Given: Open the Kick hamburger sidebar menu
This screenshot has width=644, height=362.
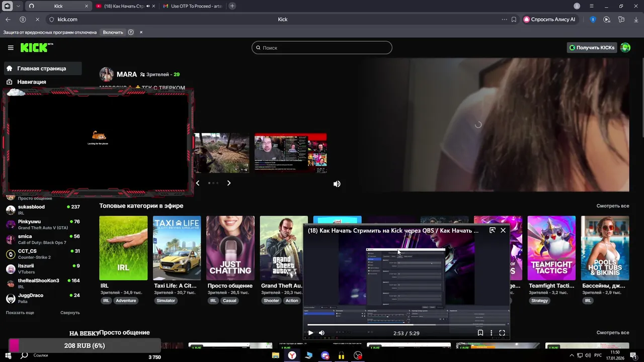Looking at the screenshot, I should pos(11,48).
